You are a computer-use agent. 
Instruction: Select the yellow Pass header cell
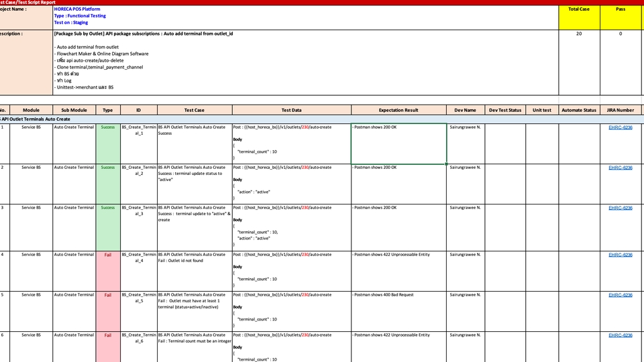click(x=621, y=10)
